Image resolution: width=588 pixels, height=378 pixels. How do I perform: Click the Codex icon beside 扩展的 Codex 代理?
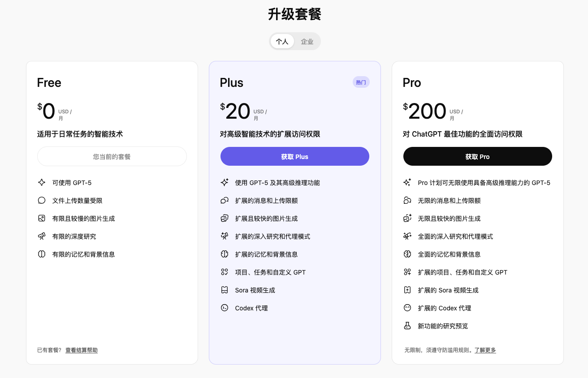(407, 308)
